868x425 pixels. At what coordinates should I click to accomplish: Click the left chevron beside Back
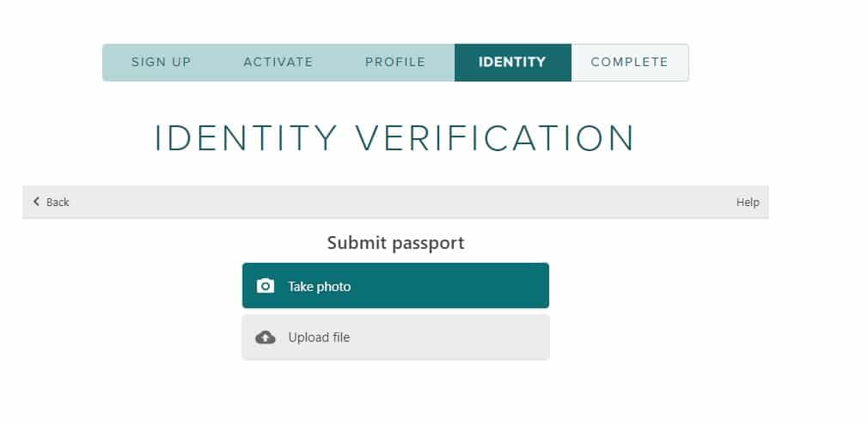36,202
